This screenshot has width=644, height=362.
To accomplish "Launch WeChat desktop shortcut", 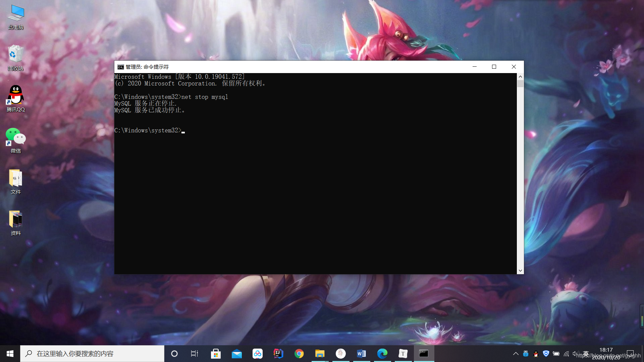I will pos(16,140).
